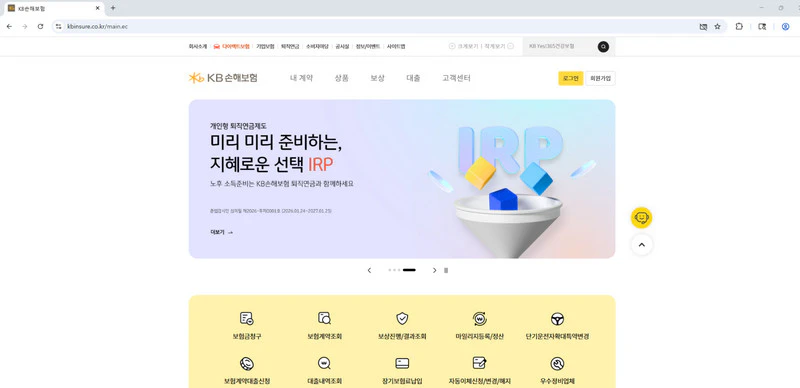Open a new browser tab
The image size is (800, 388).
pyautogui.click(x=113, y=8)
